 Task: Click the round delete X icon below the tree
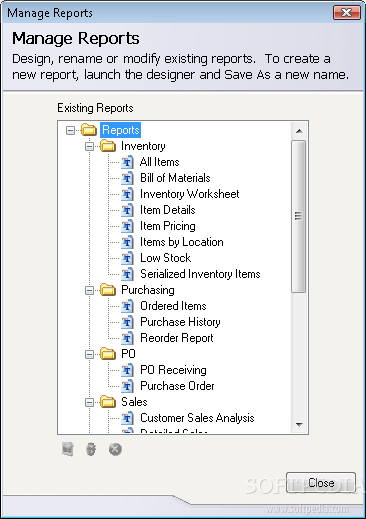[115, 449]
